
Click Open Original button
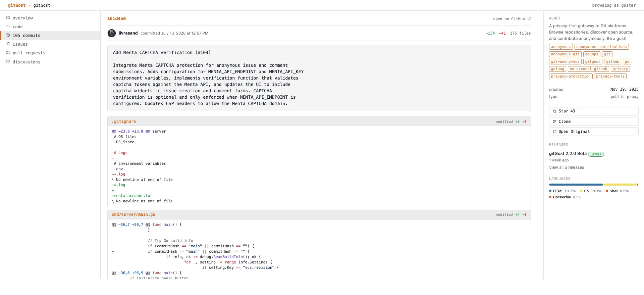tap(594, 132)
